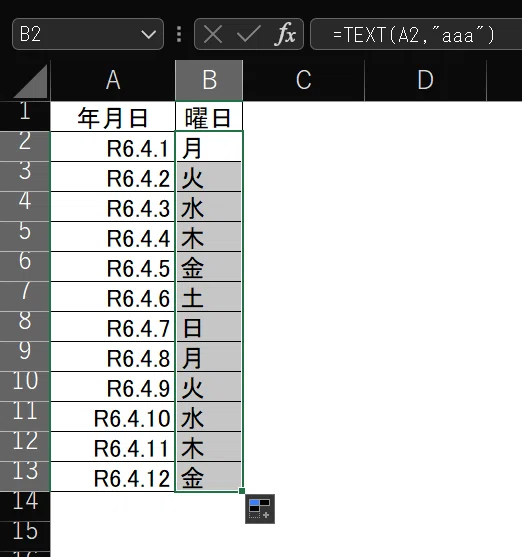522x557 pixels.
Task: Expand the Name Box dropdown arrow
Action: coord(148,34)
